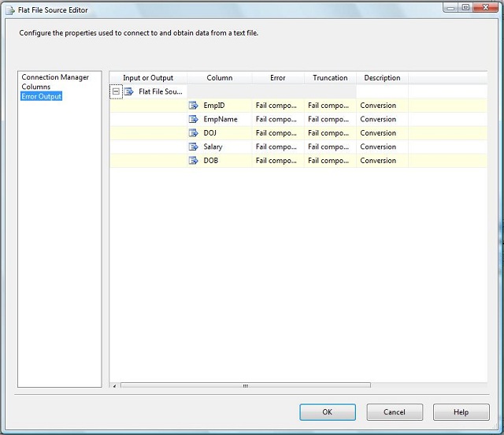The width and height of the screenshot is (504, 435).
Task: Open Error dropdown for EmpID row
Action: click(x=277, y=106)
